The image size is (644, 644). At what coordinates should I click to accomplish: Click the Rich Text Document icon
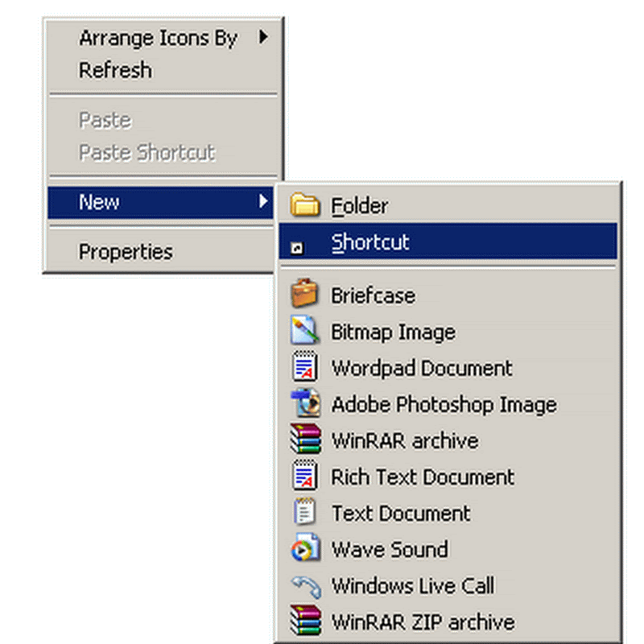[305, 477]
